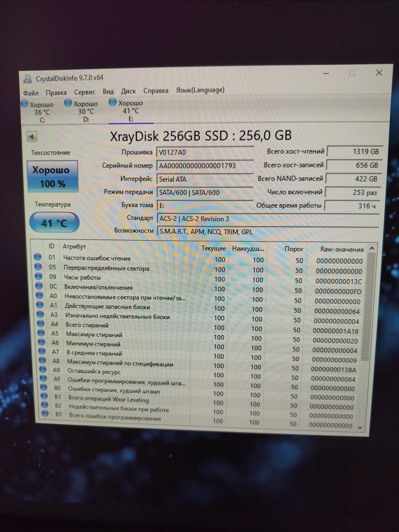
Task: Click blue status dot for attribute A0
Action: point(40,295)
